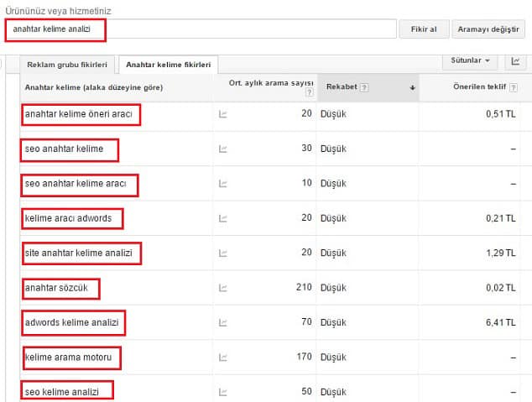Sort by Rekabet using the down arrow

click(x=412, y=87)
